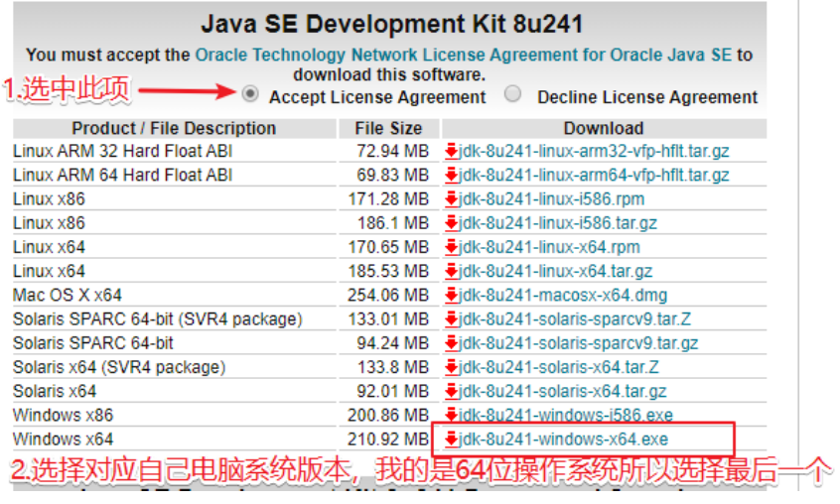
Task: Click download icon for Linux ARM 32 tar.gz
Action: pyautogui.click(x=452, y=152)
